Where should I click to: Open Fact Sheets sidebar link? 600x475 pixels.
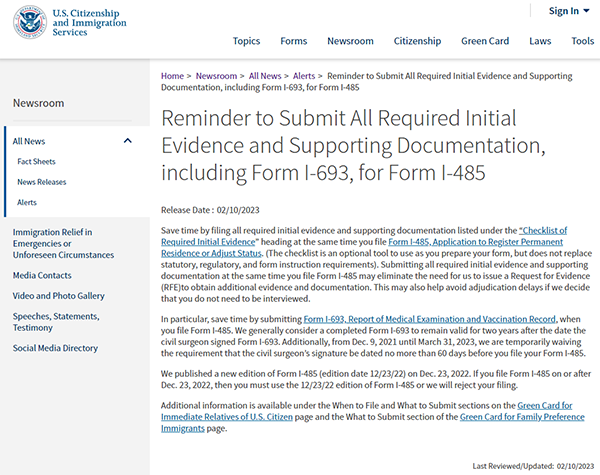pos(36,162)
